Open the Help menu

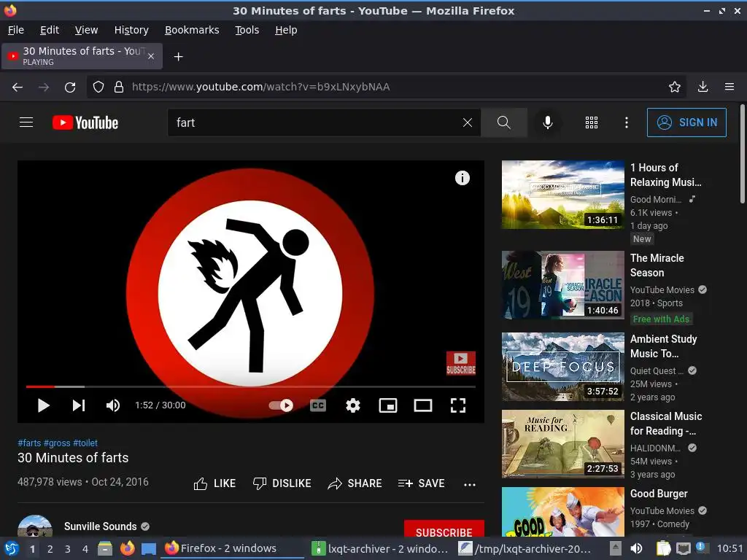(x=286, y=30)
